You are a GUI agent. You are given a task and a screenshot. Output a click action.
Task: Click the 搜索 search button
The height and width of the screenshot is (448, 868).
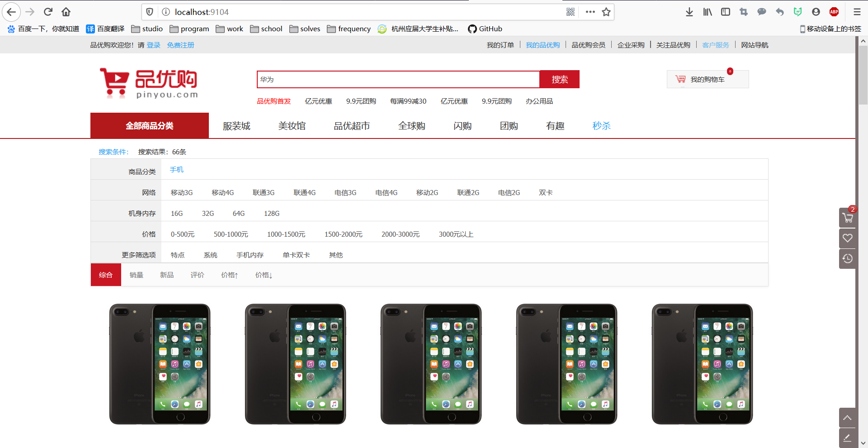[560, 79]
